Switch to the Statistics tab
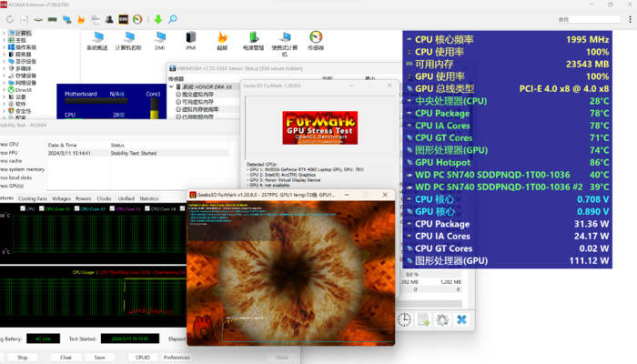637x364 pixels. point(149,198)
